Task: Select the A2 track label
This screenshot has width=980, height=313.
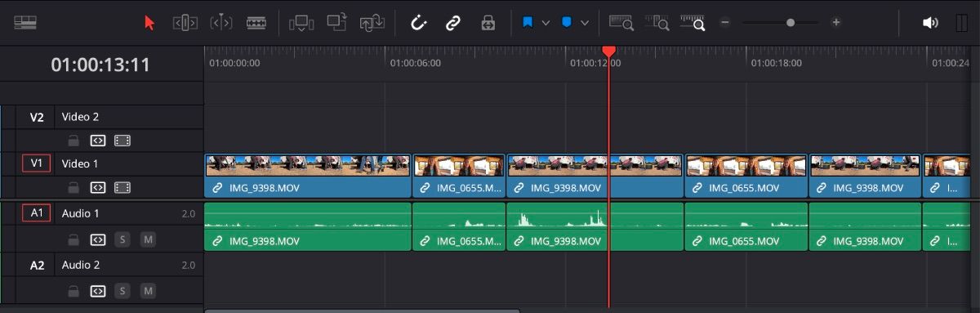Action: point(37,265)
